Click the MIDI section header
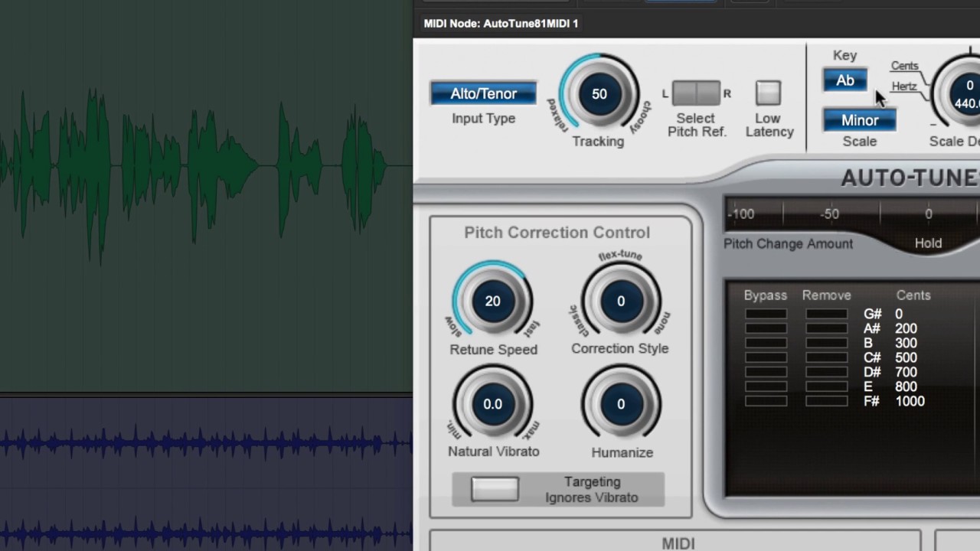980x551 pixels. pyautogui.click(x=677, y=543)
